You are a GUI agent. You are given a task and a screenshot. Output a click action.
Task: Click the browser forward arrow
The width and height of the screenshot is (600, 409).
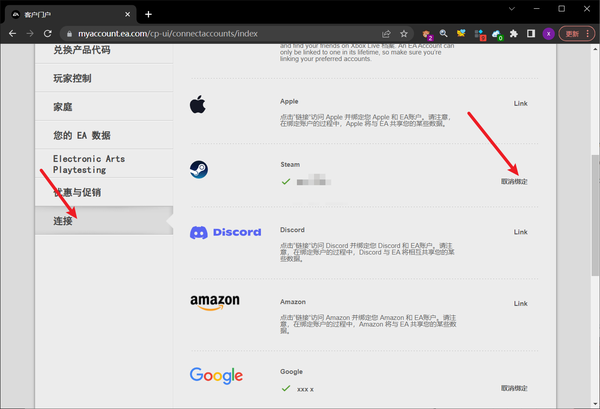(x=30, y=34)
